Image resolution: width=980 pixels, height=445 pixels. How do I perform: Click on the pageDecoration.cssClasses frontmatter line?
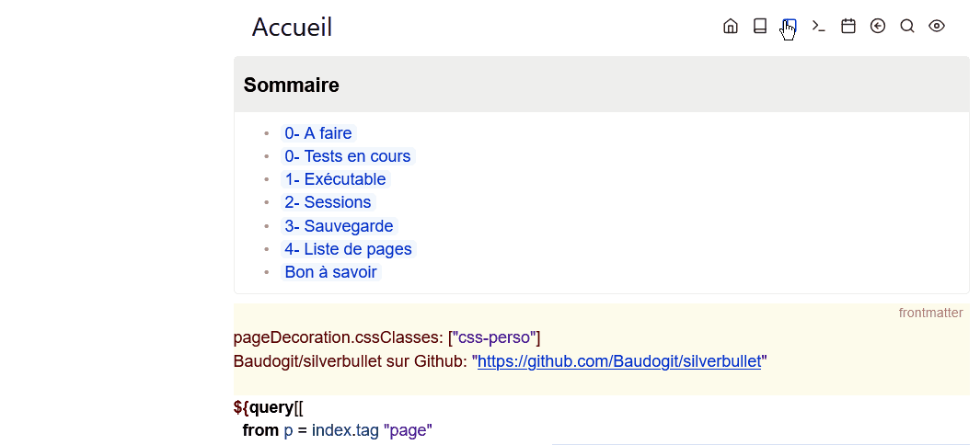pyautogui.click(x=386, y=337)
